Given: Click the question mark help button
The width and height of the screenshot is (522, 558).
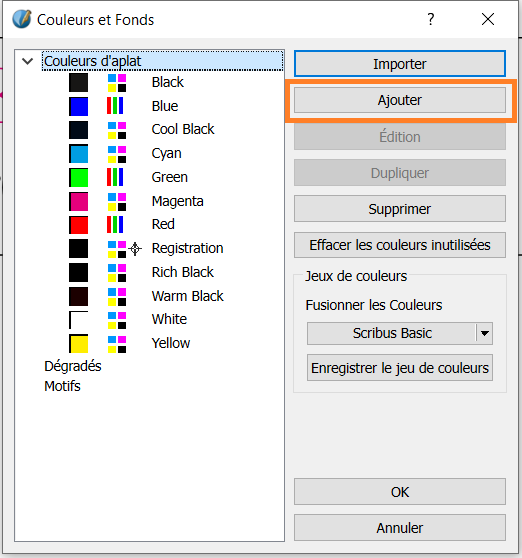Looking at the screenshot, I should pos(431,19).
